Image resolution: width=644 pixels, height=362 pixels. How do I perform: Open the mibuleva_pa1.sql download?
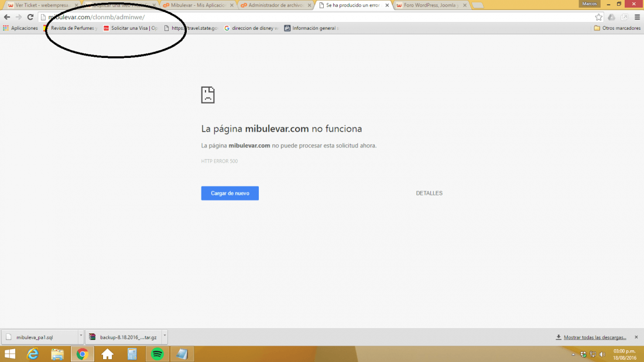40,337
